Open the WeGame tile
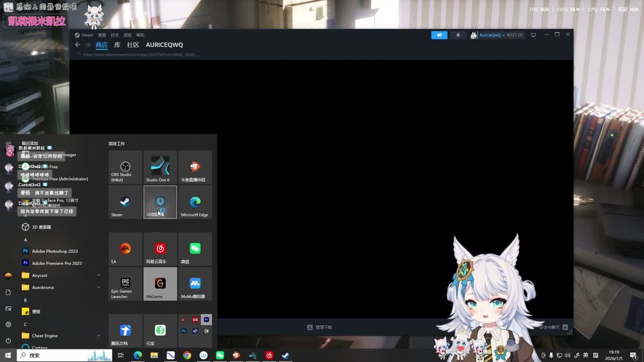This screenshot has width=644, height=362. coord(160,284)
